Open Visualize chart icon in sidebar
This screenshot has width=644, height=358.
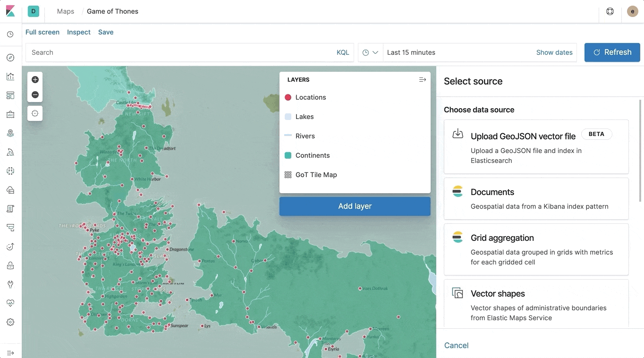10,77
